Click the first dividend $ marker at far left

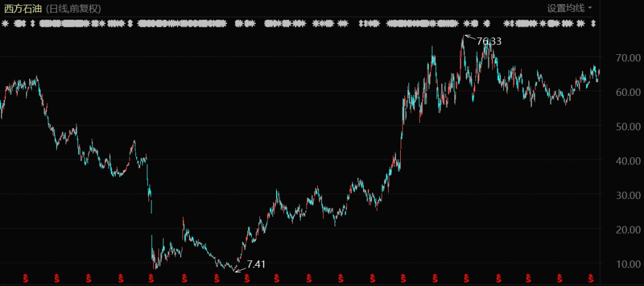[x=26, y=278]
